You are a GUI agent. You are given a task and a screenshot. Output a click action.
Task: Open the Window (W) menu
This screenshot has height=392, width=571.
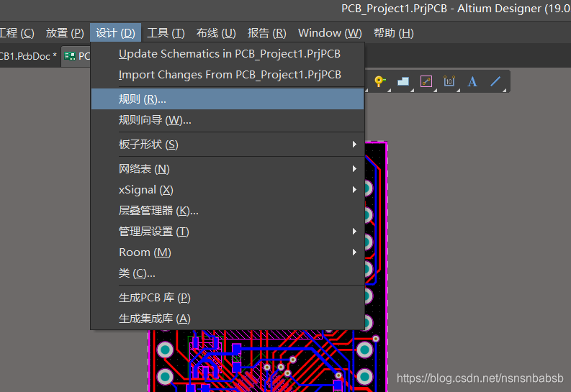330,33
